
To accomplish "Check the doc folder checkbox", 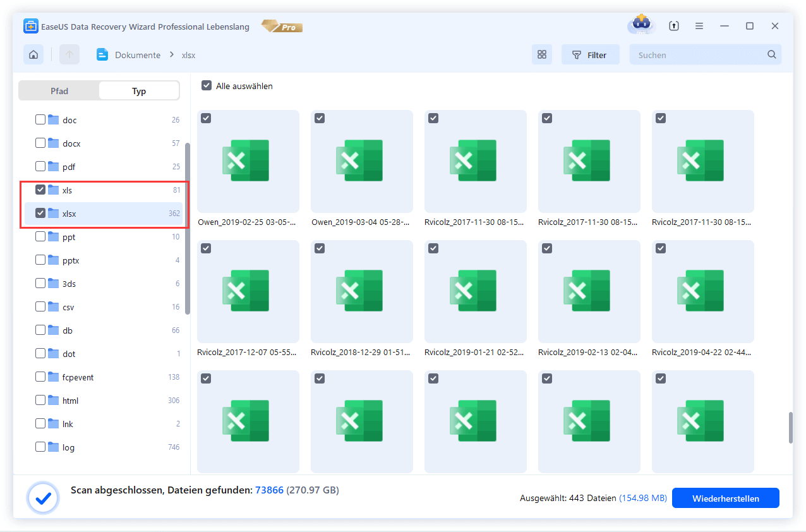I will (x=40, y=119).
